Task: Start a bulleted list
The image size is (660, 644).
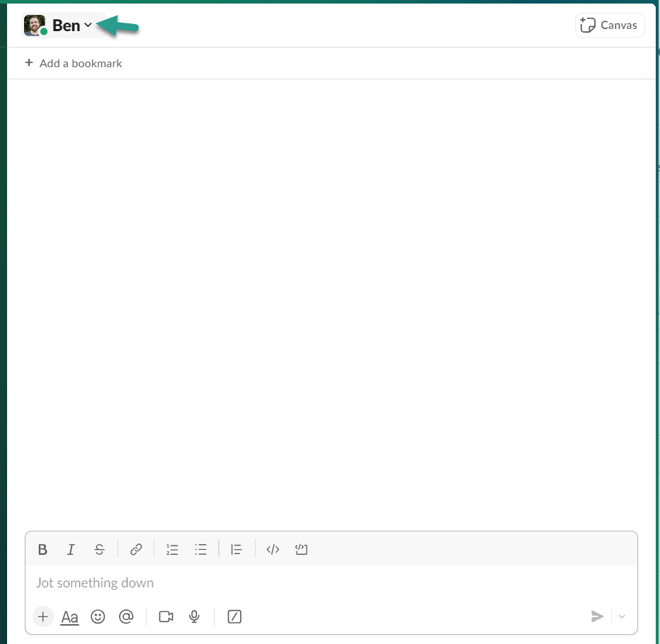Action: [201, 549]
